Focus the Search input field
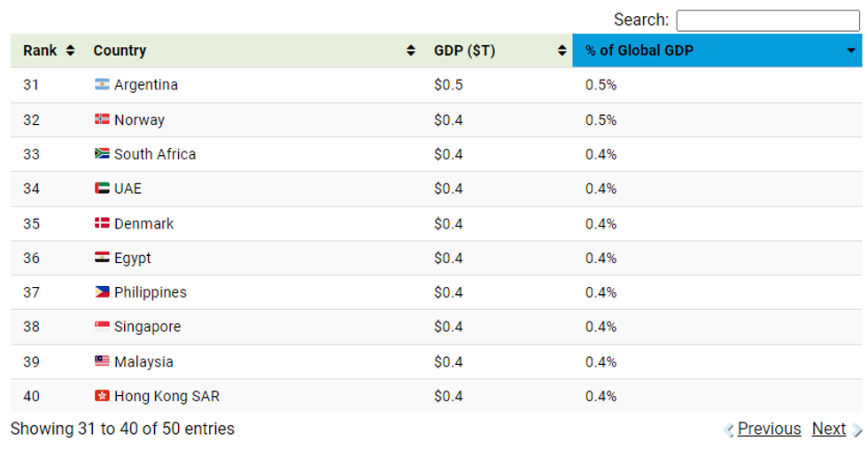Image resolution: width=868 pixels, height=457 pixels. (x=767, y=20)
